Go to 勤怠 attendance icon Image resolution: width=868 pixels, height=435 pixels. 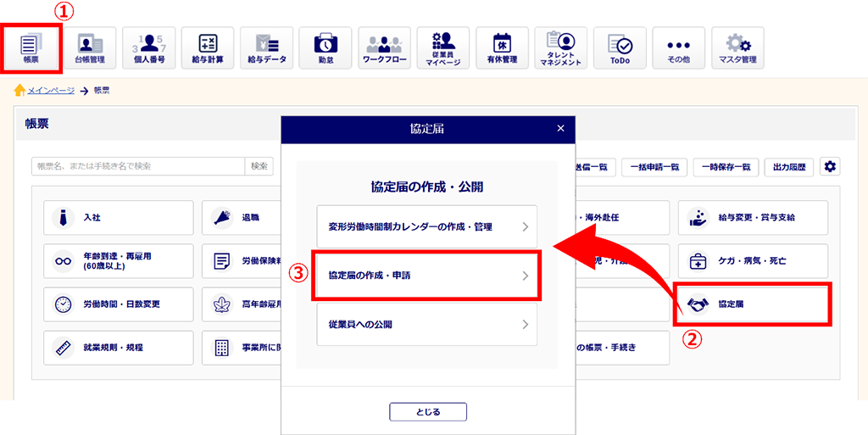pyautogui.click(x=325, y=49)
